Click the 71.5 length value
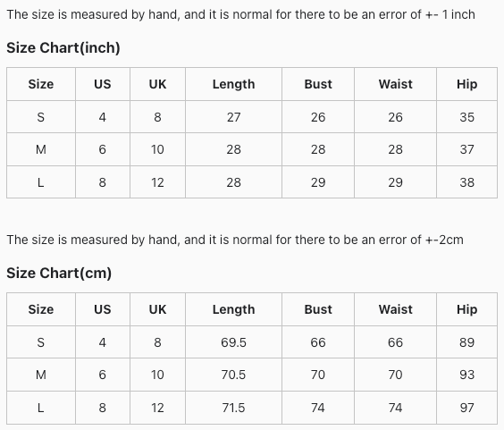 [233, 408]
